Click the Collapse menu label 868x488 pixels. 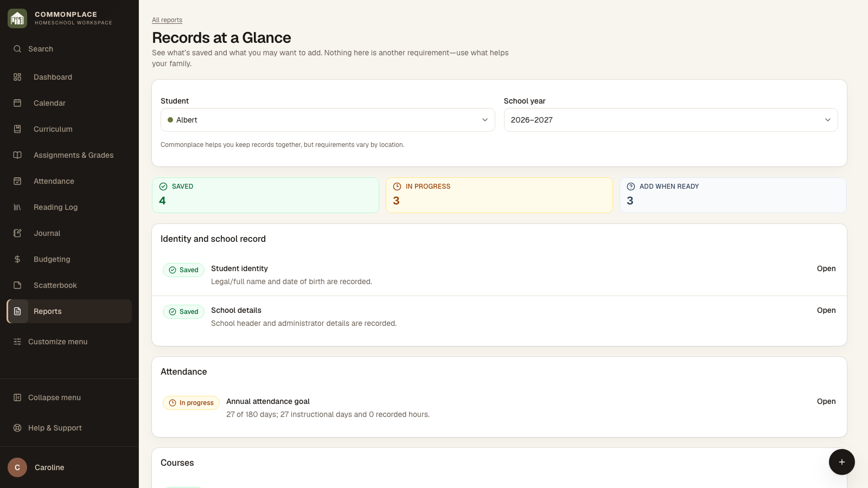[54, 397]
